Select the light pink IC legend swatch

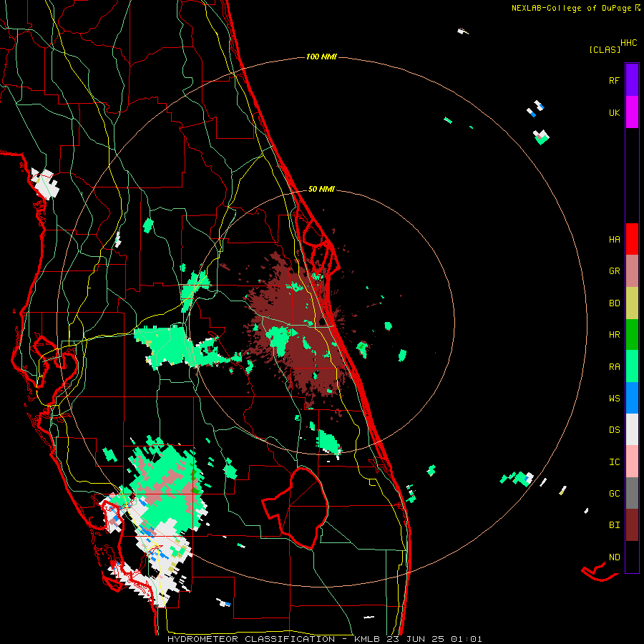[x=632, y=462]
